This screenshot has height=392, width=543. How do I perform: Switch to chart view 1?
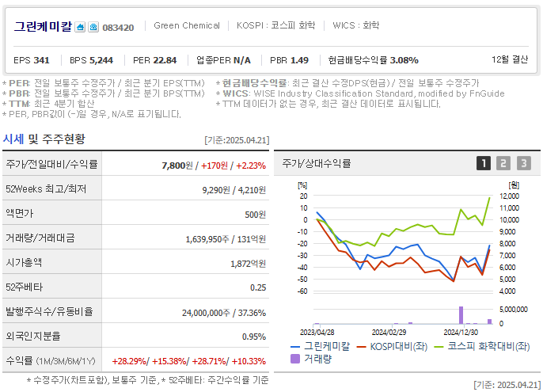click(x=484, y=163)
